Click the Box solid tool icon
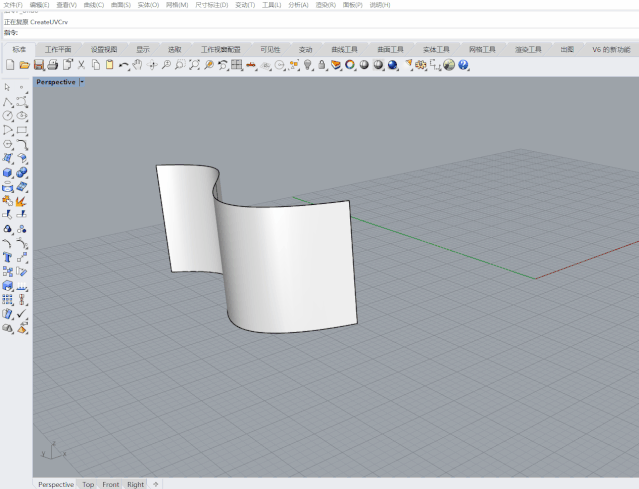The height and width of the screenshot is (489, 639). (x=8, y=172)
